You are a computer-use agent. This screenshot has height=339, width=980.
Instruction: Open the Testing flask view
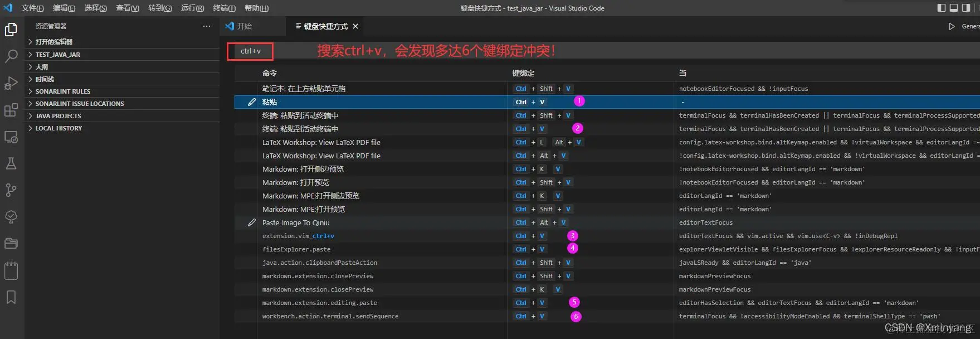click(11, 163)
